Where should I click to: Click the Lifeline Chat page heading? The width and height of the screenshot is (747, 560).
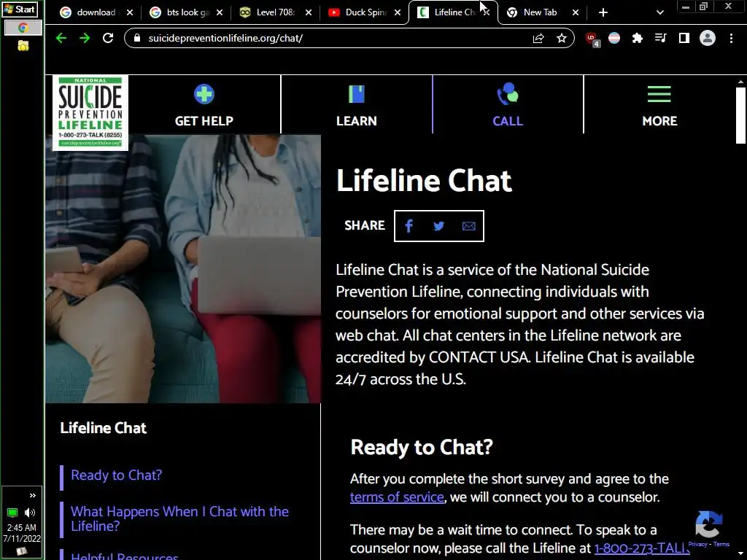[x=424, y=181]
